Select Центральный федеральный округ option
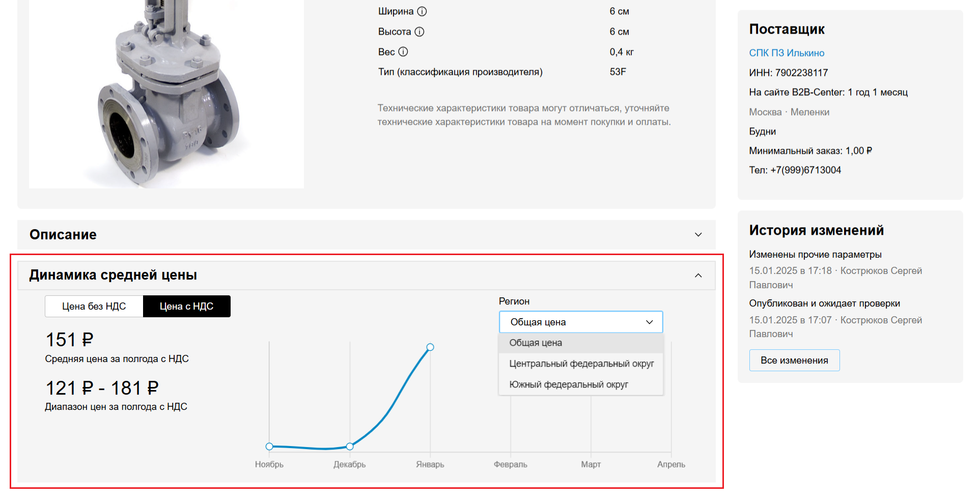This screenshot has width=980, height=499. pos(581,364)
